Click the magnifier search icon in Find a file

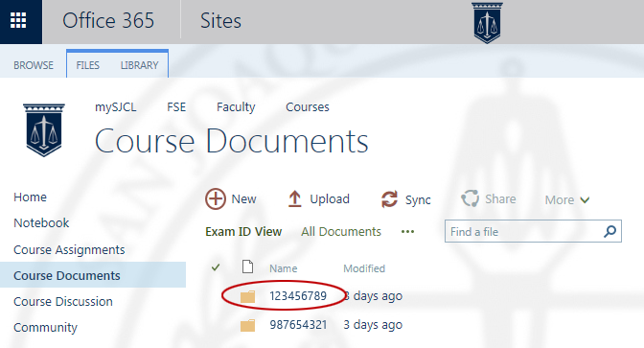[x=609, y=231]
